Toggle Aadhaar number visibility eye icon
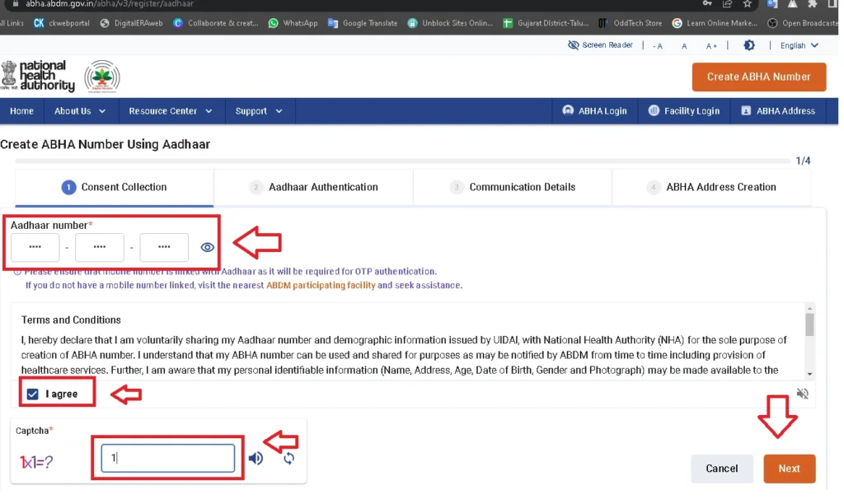The height and width of the screenshot is (504, 844). (207, 247)
